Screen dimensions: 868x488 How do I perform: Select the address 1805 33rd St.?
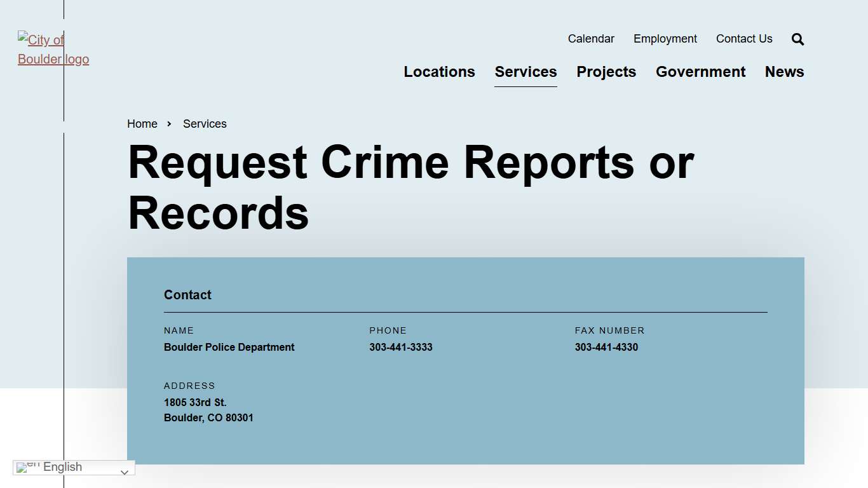coord(195,402)
